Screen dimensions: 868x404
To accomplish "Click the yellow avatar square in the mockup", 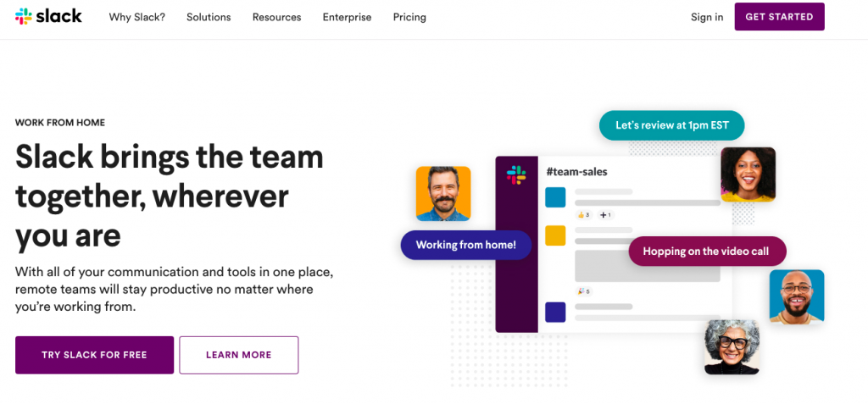I will point(555,235).
